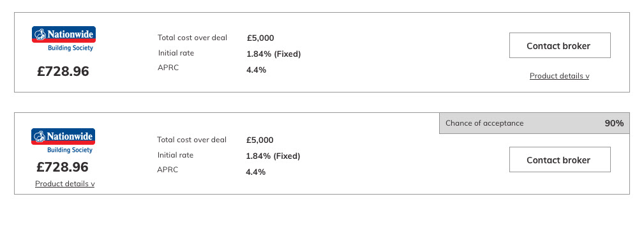This screenshot has width=644, height=252.
Task: Click the Initial rate label in the bottom card
Action: coord(176,155)
